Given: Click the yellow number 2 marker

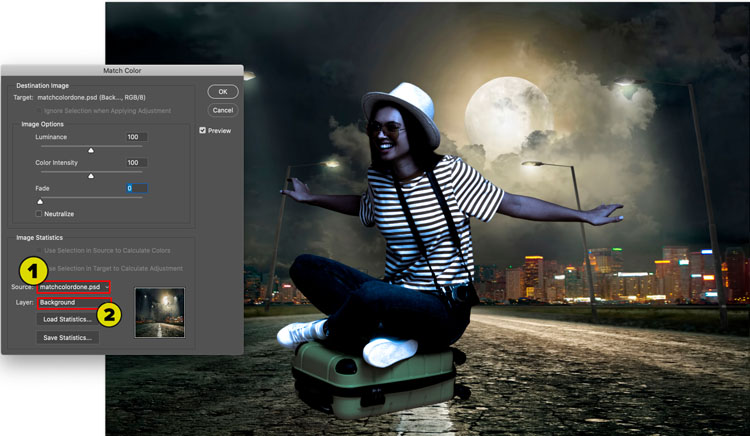Looking at the screenshot, I should (x=110, y=313).
